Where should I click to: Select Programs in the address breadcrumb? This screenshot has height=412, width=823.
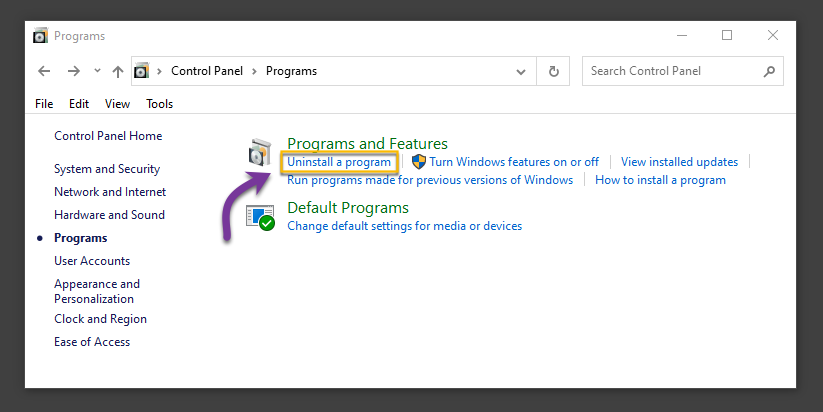coord(291,71)
